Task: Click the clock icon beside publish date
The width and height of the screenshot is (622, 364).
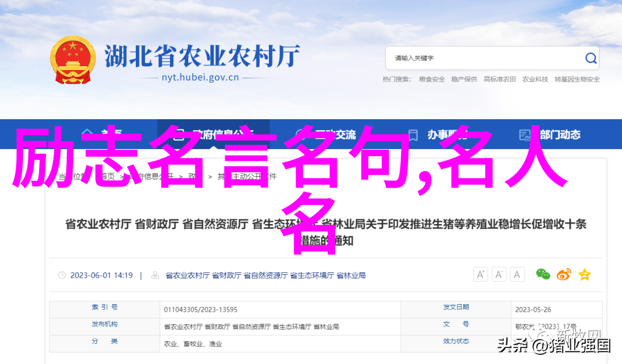Action: tap(62, 276)
